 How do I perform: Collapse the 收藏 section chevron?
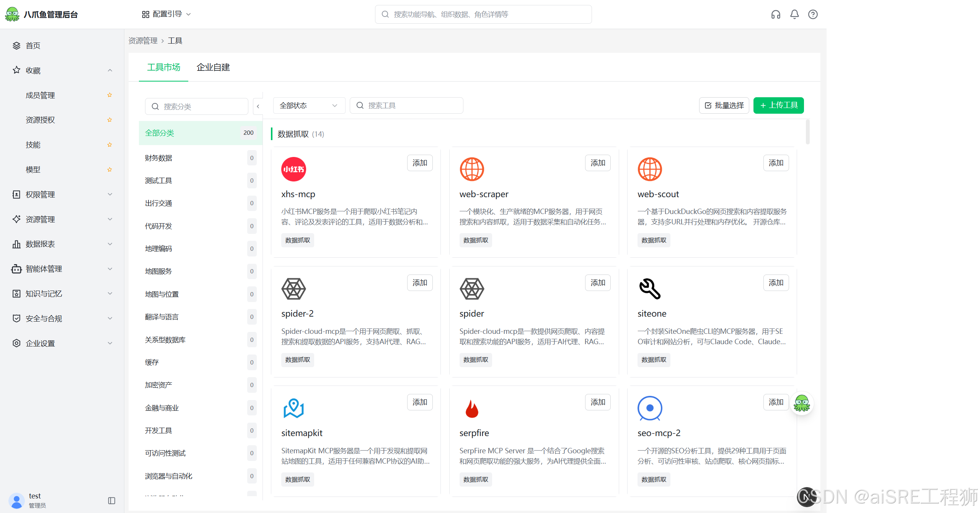(110, 70)
